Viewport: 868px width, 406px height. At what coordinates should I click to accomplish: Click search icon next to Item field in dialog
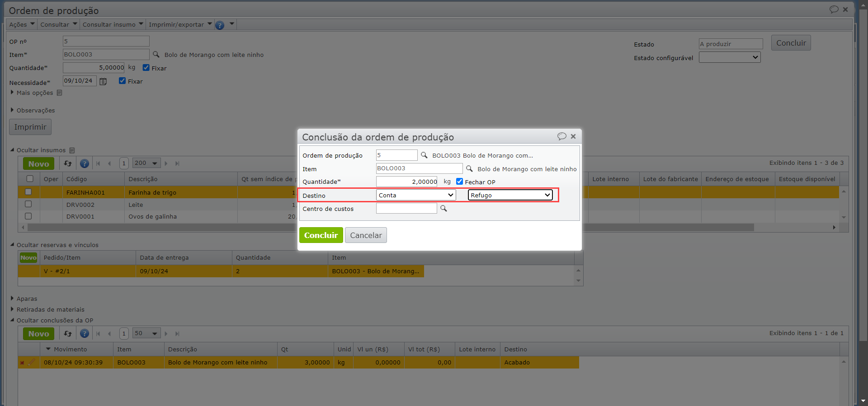469,168
